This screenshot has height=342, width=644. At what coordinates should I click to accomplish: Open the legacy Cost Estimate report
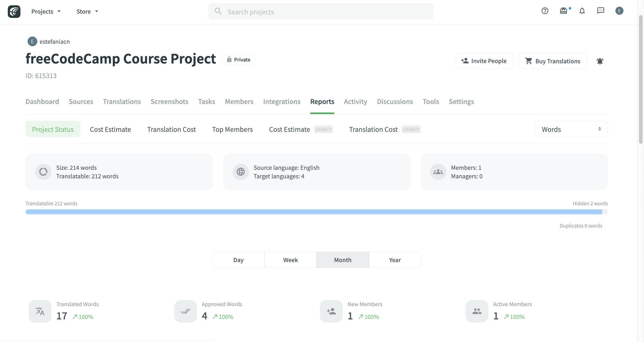[x=301, y=129]
